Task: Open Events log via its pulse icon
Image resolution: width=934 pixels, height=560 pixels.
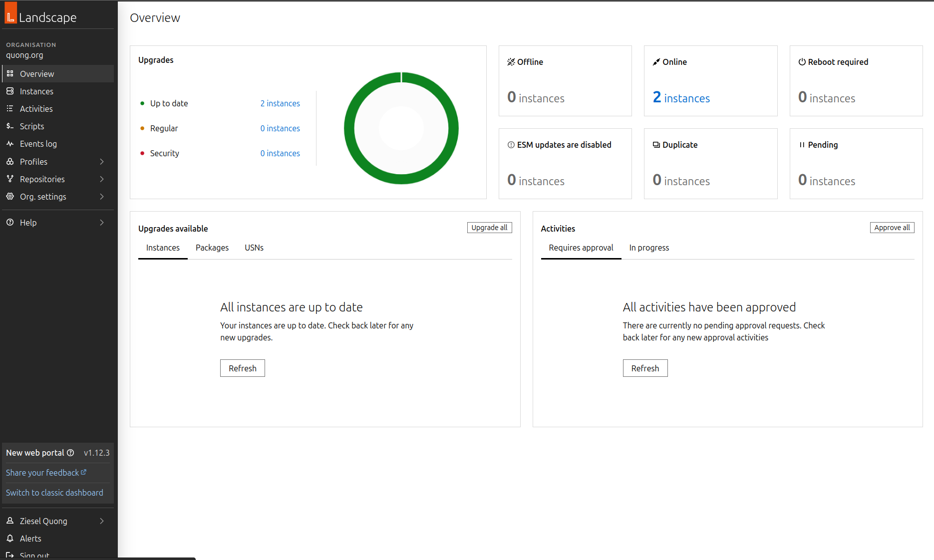Action: tap(10, 144)
